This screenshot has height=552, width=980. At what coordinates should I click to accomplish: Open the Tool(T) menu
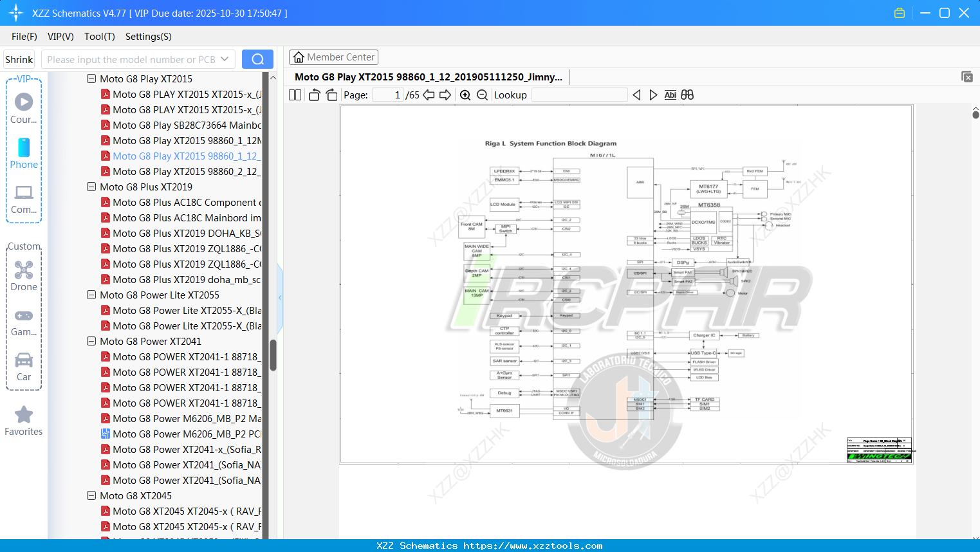(100, 37)
